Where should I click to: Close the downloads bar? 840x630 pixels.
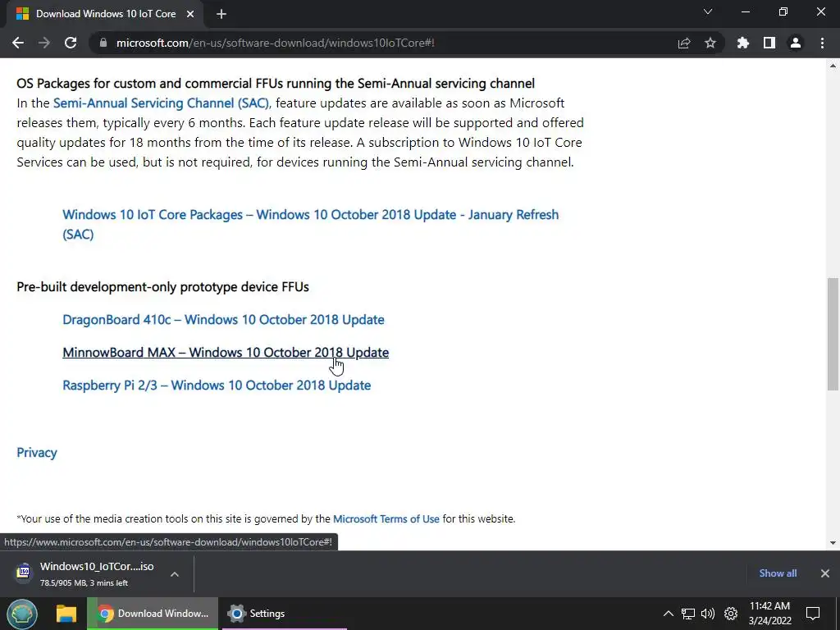[825, 573]
